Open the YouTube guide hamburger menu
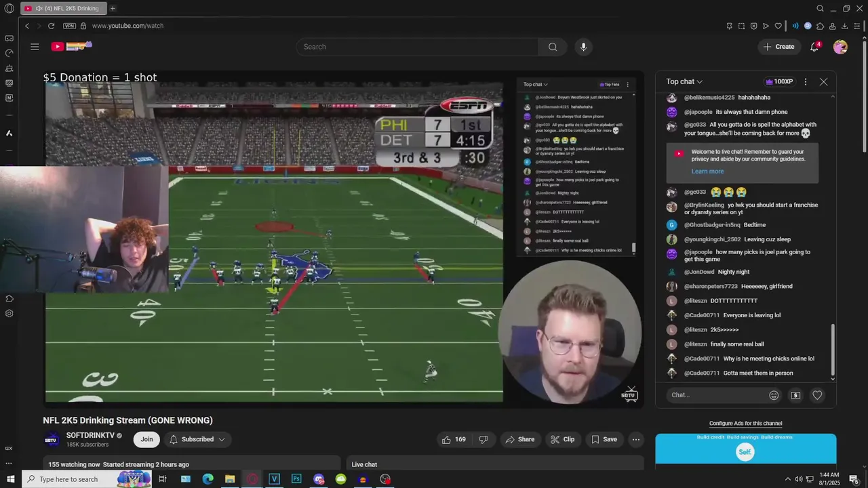 click(x=35, y=47)
